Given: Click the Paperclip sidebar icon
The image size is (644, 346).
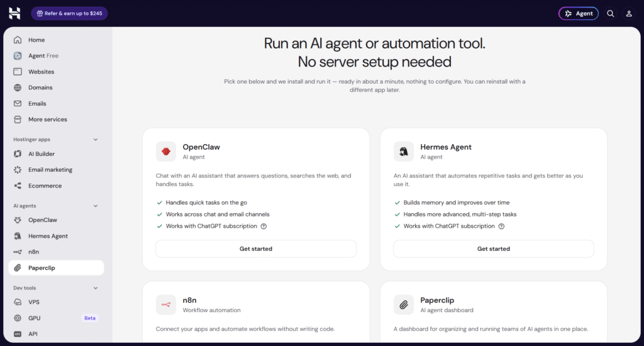Looking at the screenshot, I should (x=18, y=268).
